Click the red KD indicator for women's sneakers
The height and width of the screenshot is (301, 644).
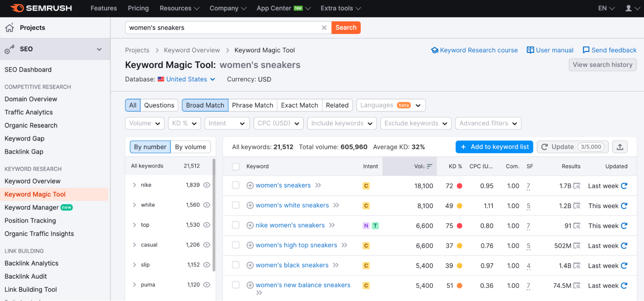(460, 186)
